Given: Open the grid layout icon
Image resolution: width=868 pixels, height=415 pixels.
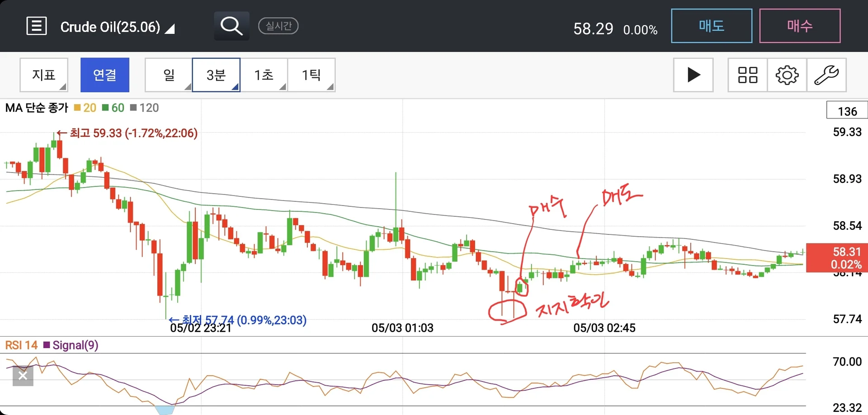Looking at the screenshot, I should [x=748, y=75].
